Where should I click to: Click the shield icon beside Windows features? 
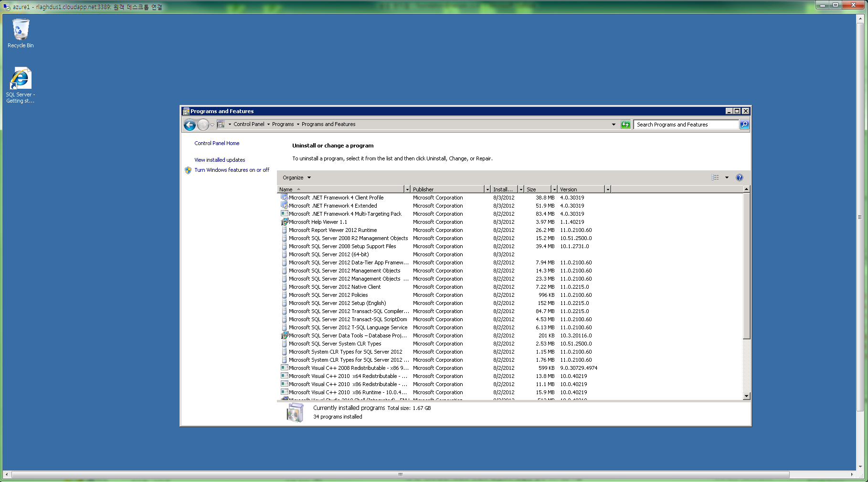coord(188,170)
